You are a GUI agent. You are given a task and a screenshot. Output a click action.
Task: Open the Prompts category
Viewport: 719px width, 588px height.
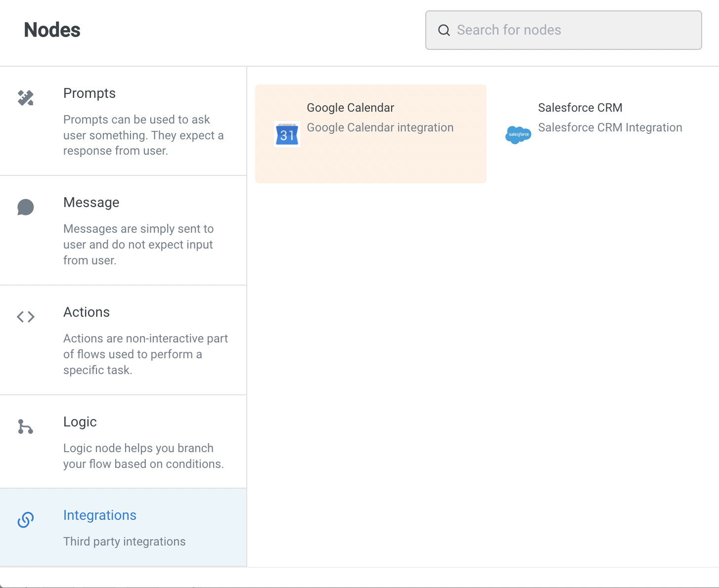pos(123,121)
